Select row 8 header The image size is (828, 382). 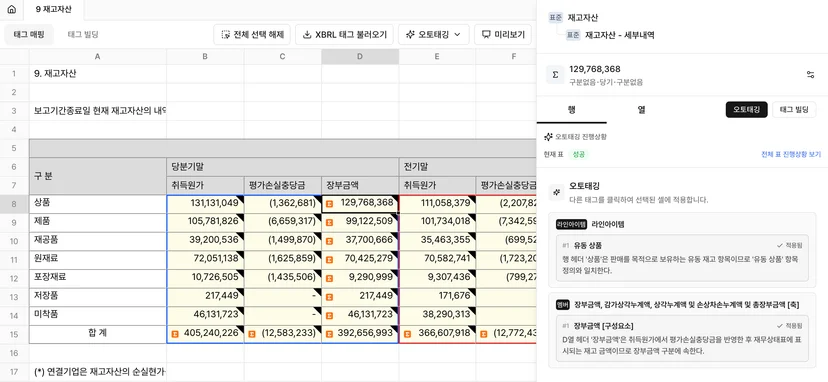pyautogui.click(x=14, y=204)
